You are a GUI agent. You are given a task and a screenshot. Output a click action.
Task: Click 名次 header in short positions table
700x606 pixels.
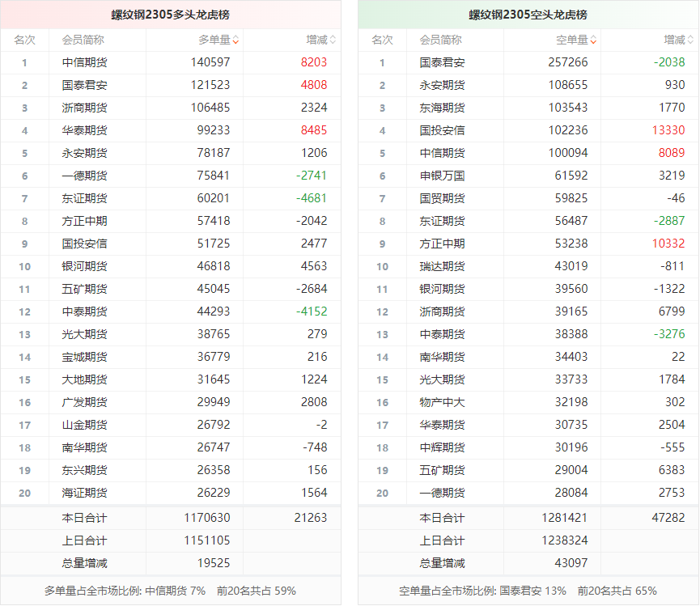pos(382,40)
